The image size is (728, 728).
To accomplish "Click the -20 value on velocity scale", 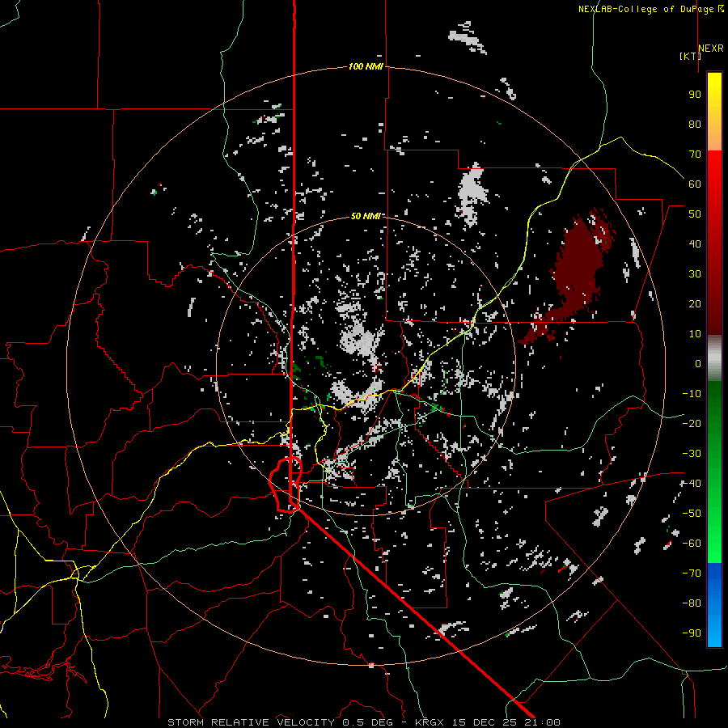I will click(x=692, y=423).
